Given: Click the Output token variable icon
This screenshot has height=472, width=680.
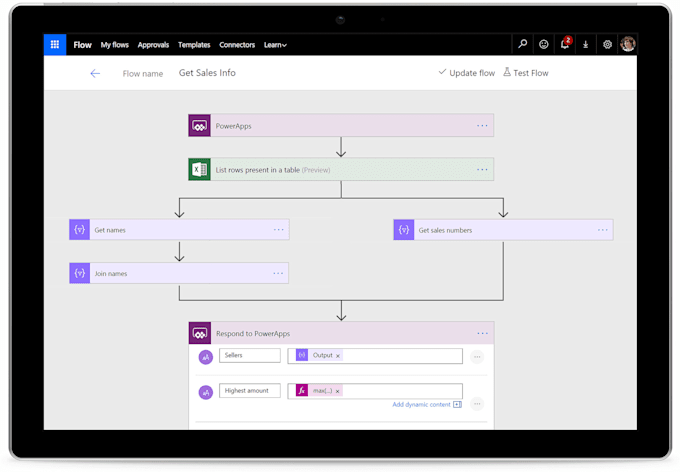Looking at the screenshot, I should tap(302, 355).
